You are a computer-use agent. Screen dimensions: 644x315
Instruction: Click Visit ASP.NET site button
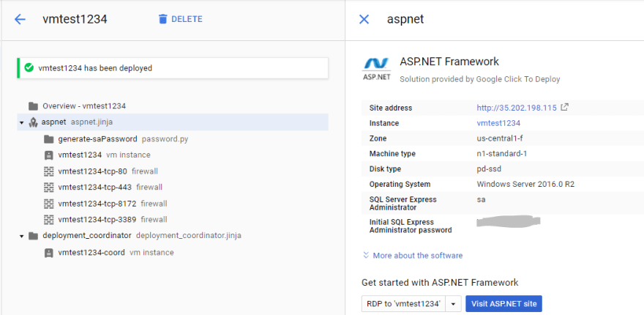pyautogui.click(x=504, y=304)
